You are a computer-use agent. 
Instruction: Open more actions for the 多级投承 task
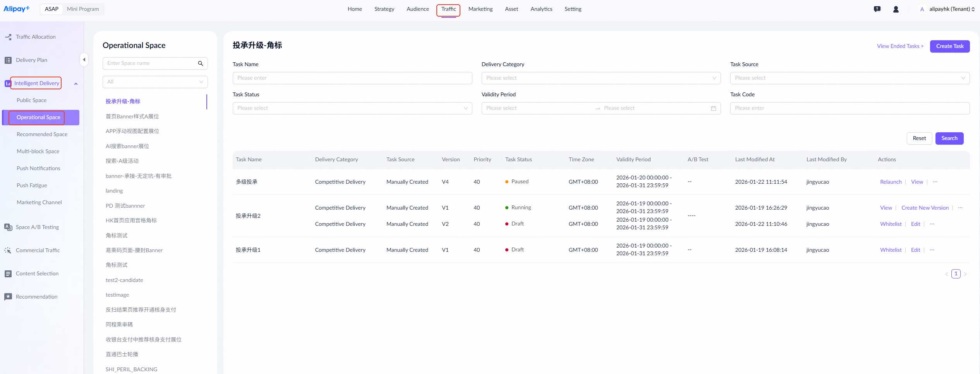(935, 182)
